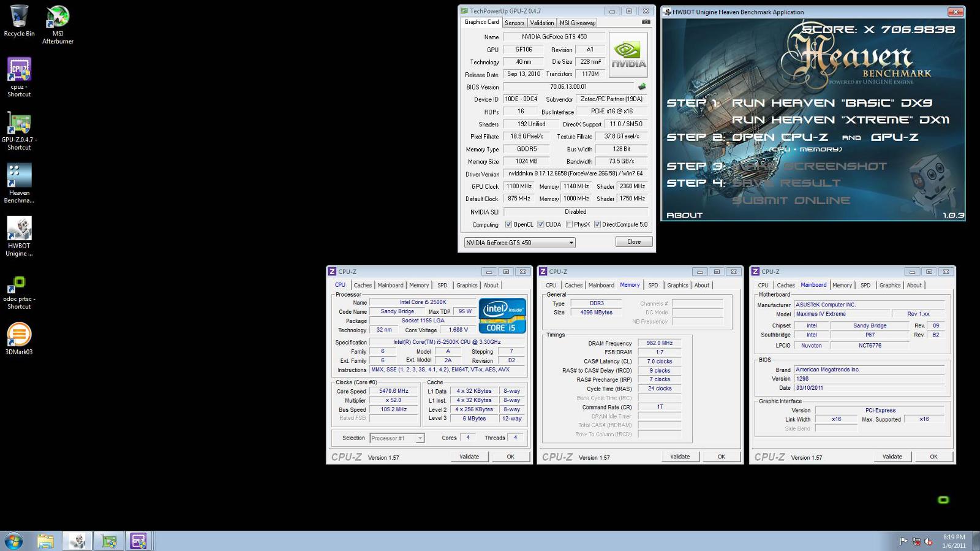Open the MSI Giveaway tab in GPU-Z
This screenshot has width=980, height=551.
click(577, 23)
